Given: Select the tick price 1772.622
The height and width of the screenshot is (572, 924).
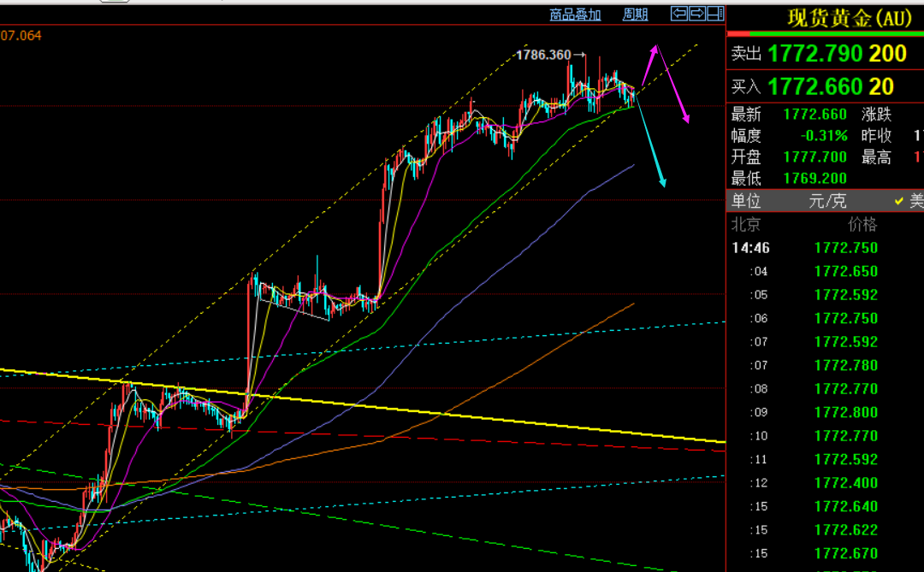Looking at the screenshot, I should (846, 530).
